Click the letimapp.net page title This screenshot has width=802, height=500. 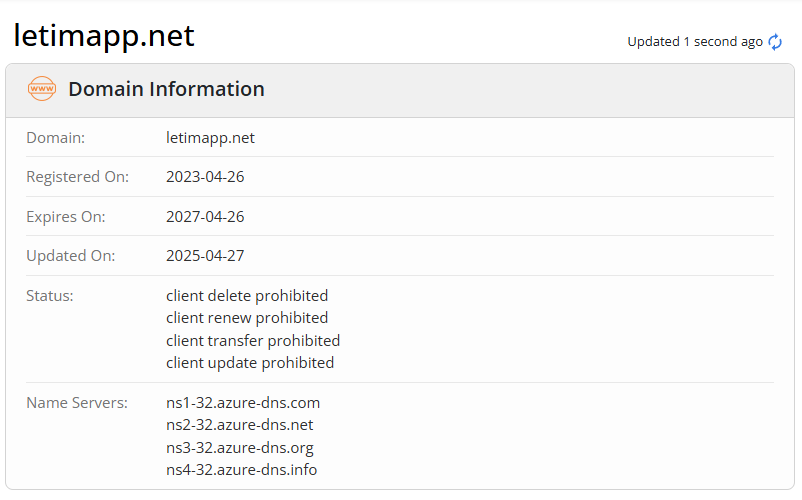pyautogui.click(x=104, y=36)
